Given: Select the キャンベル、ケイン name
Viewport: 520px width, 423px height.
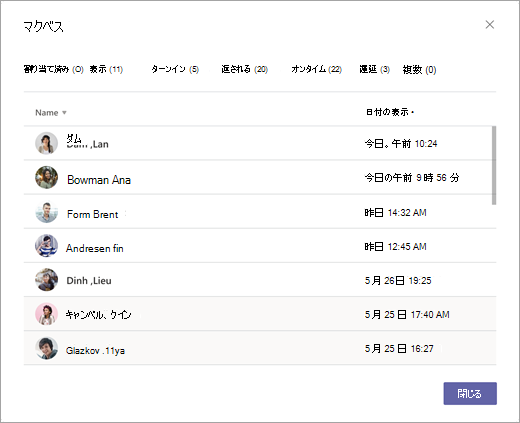Looking at the screenshot, I should click(x=98, y=315).
